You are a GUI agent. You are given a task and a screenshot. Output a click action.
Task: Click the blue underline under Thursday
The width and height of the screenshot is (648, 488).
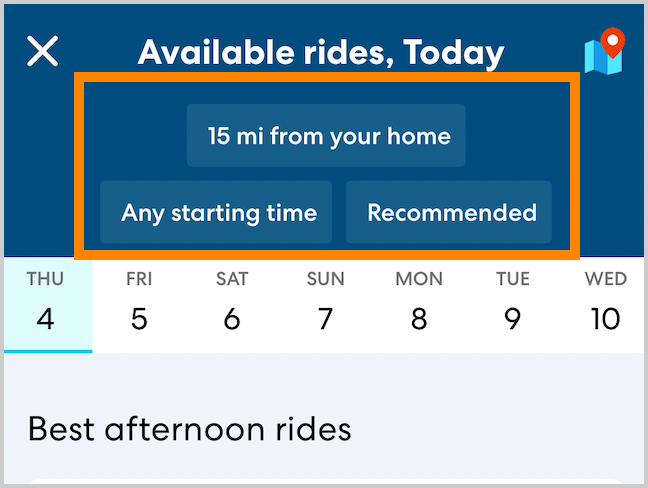point(47,351)
